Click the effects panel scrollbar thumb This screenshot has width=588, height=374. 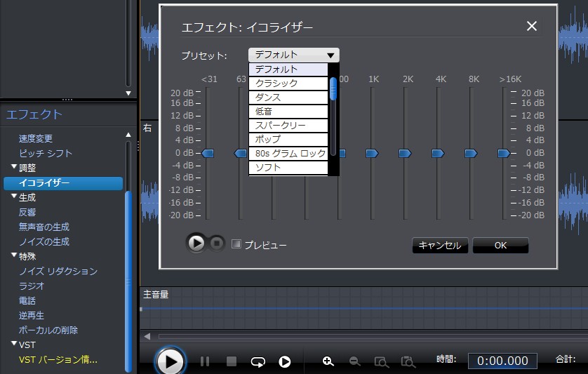click(128, 281)
